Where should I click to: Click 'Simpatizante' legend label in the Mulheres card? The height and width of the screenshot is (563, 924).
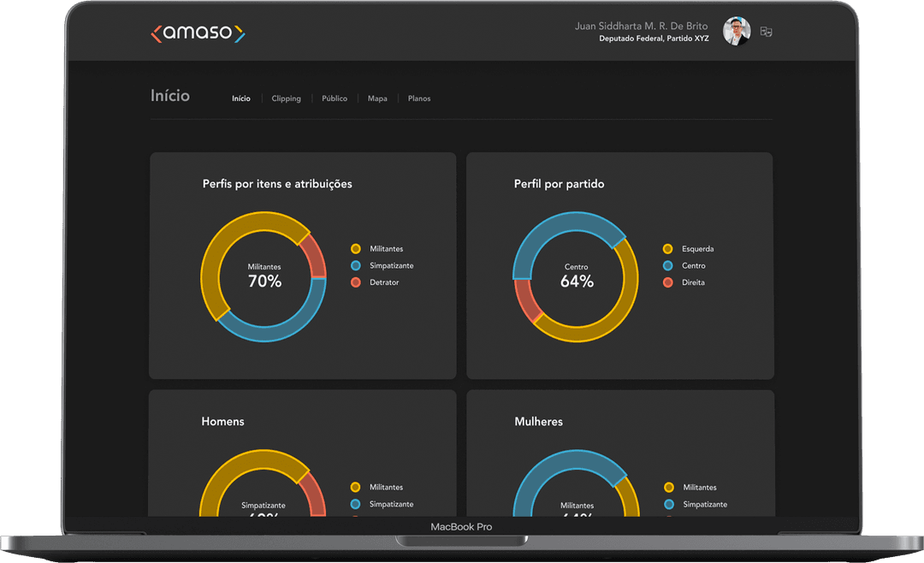tap(705, 505)
